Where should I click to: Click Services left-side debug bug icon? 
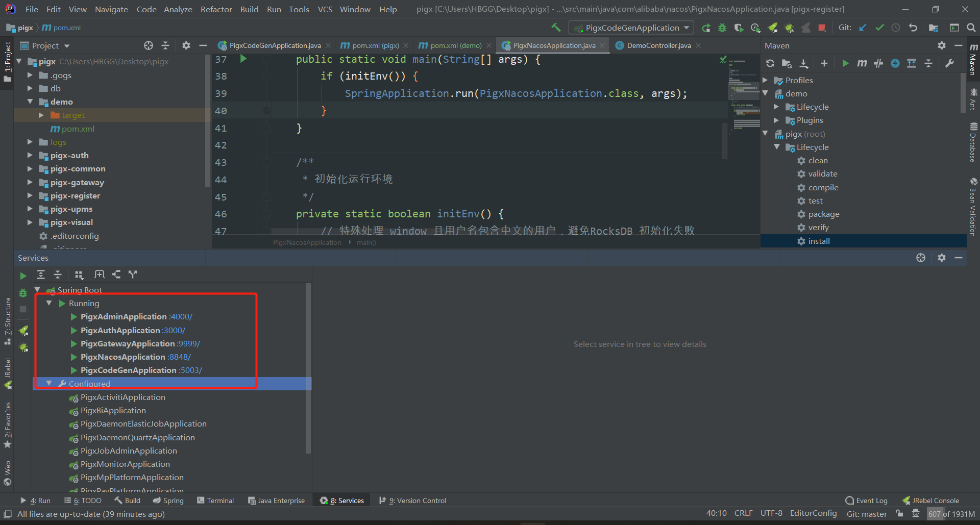click(x=23, y=293)
